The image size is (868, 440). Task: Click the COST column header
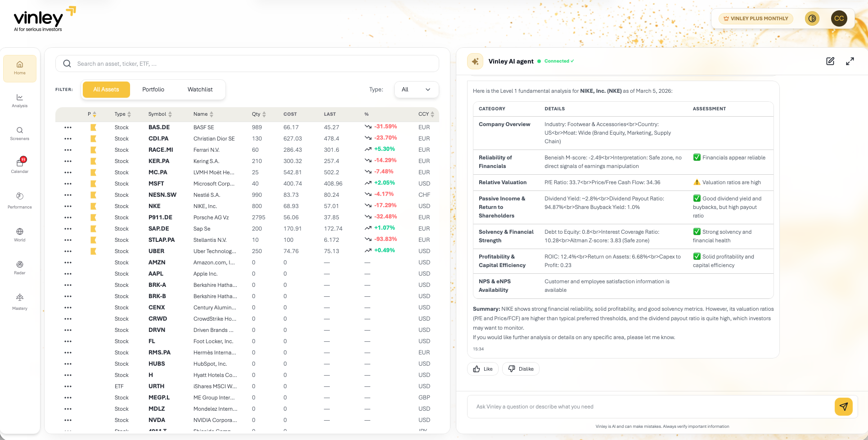pyautogui.click(x=290, y=114)
